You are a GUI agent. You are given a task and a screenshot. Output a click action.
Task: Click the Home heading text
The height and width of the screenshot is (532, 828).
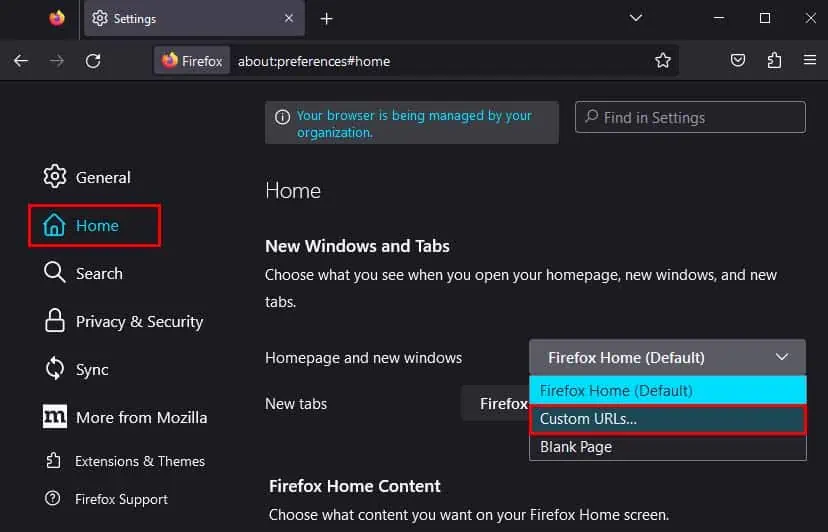(293, 191)
